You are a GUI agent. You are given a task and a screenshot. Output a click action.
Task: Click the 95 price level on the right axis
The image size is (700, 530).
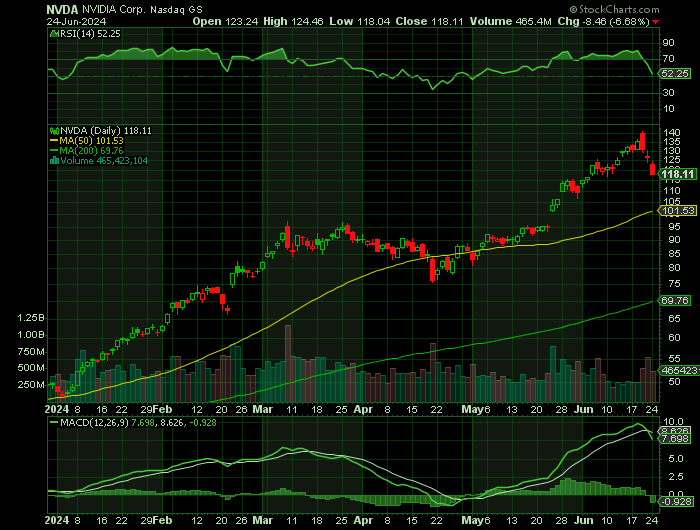click(674, 227)
